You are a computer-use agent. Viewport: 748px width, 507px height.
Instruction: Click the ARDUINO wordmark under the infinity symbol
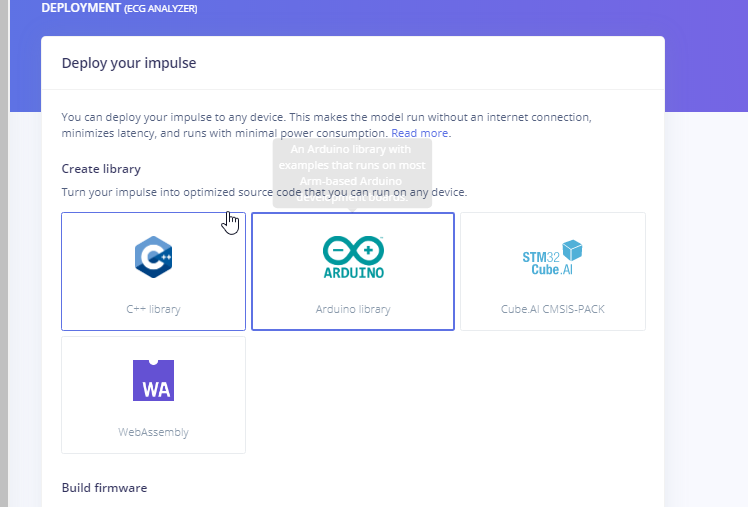pyautogui.click(x=353, y=271)
